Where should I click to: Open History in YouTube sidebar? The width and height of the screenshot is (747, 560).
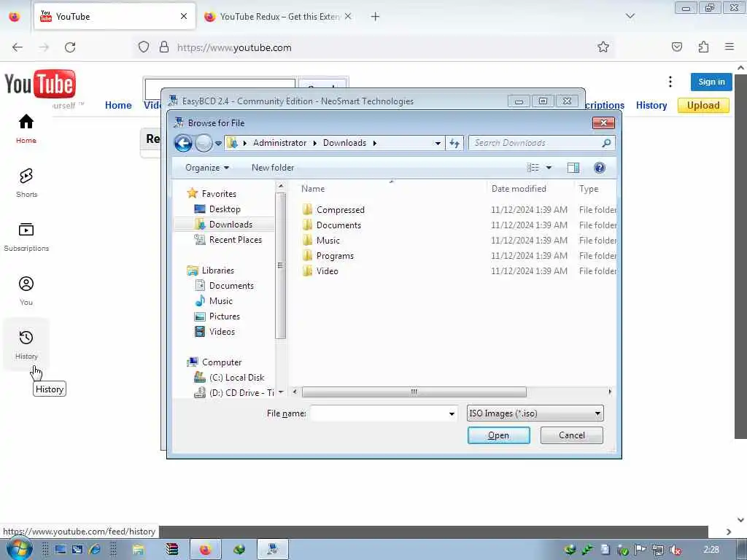26,344
